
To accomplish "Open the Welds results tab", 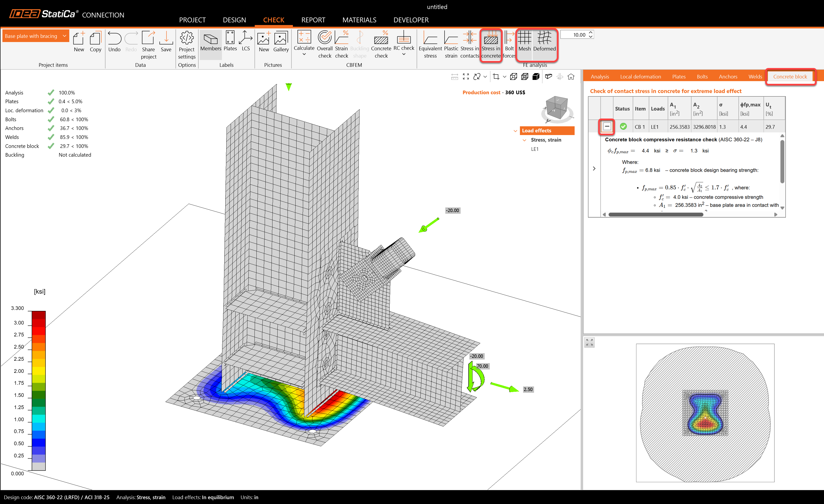I will tap(755, 77).
